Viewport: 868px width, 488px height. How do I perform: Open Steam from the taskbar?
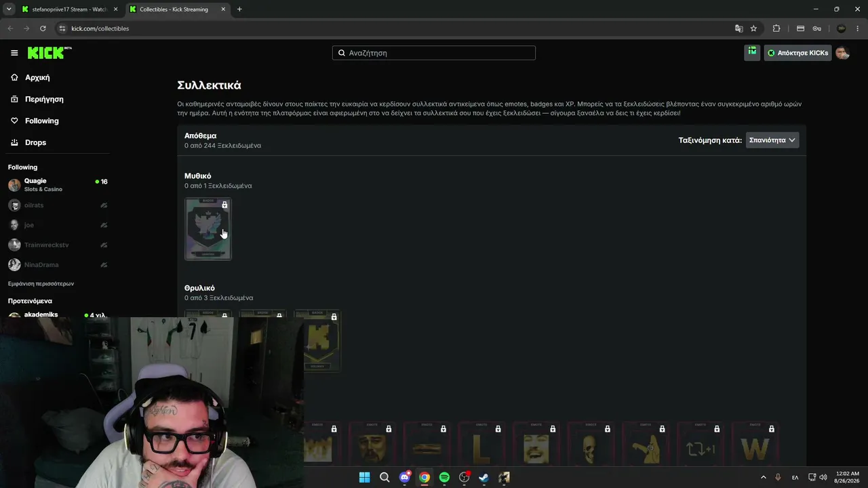tap(484, 477)
